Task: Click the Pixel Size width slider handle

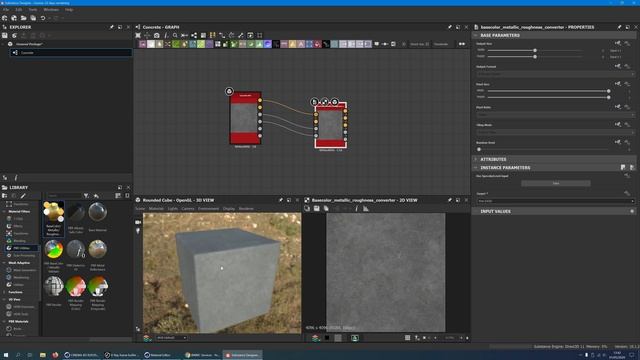Action: (x=608, y=91)
